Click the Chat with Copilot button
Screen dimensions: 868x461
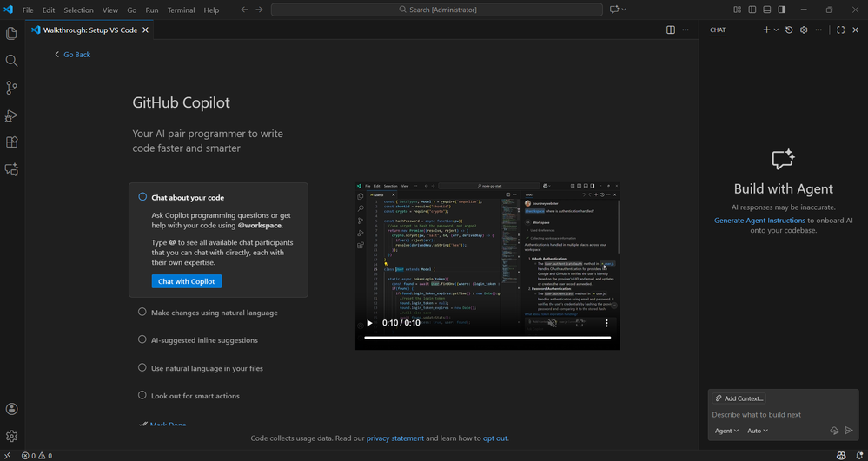[187, 281]
